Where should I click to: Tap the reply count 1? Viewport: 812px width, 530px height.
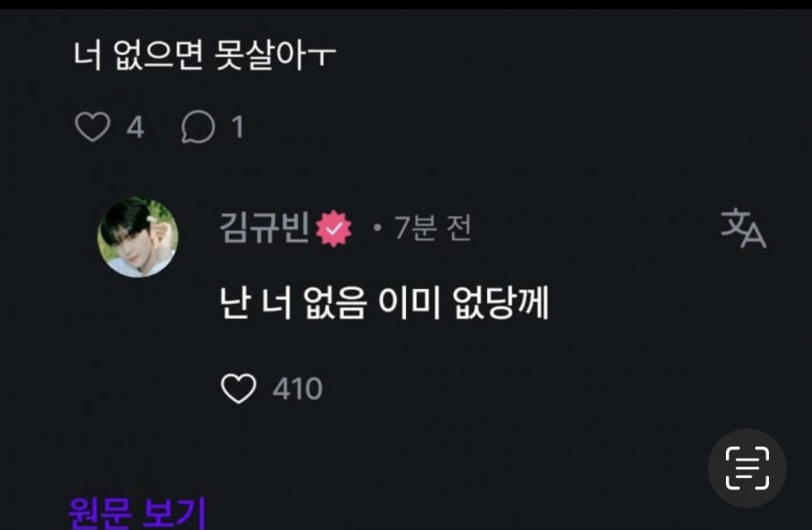coord(238,127)
